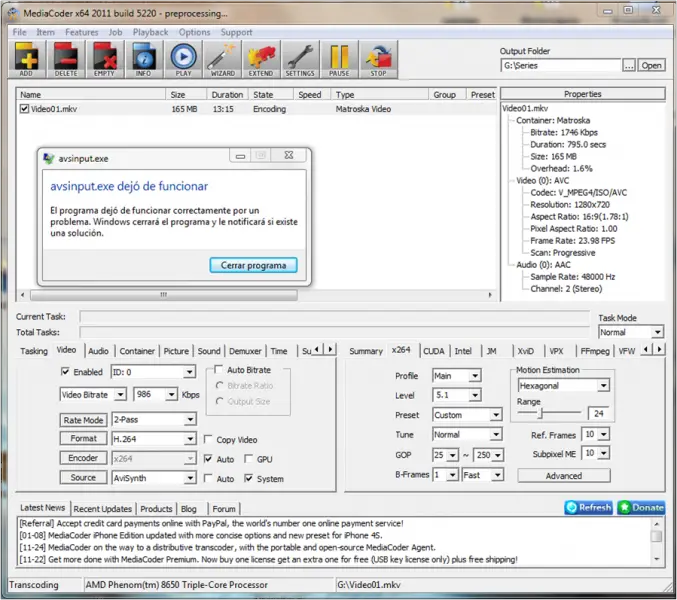Open the Features menu
This screenshot has width=677, height=600.
82,32
